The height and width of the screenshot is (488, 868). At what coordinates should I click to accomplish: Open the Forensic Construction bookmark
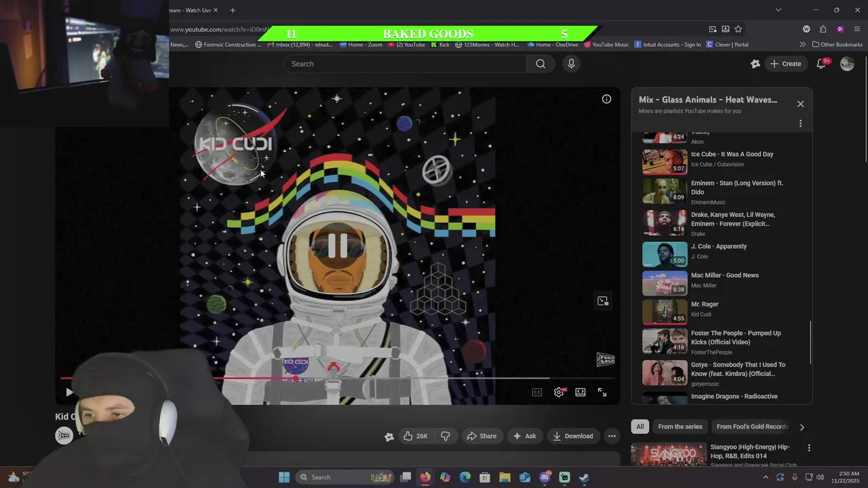coord(228,45)
